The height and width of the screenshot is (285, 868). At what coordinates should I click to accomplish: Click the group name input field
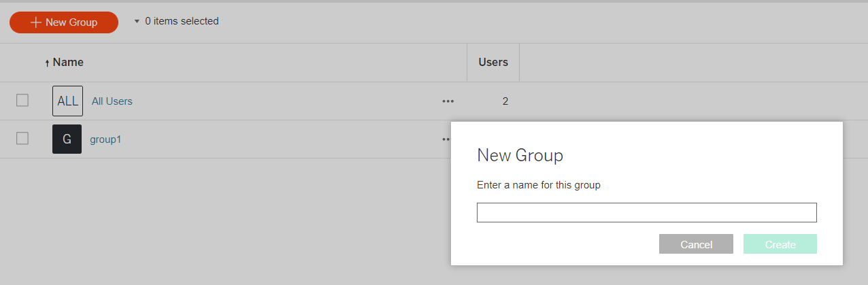click(646, 212)
